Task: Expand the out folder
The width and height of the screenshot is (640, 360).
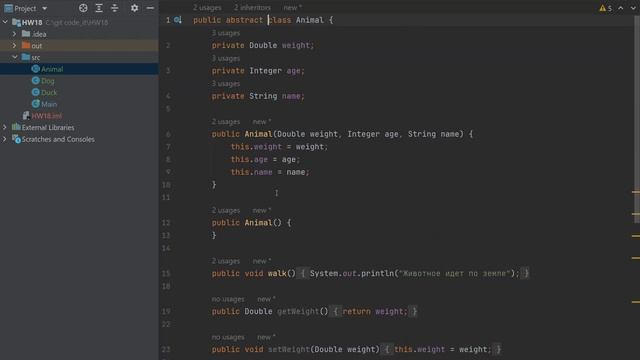Action: pos(15,46)
